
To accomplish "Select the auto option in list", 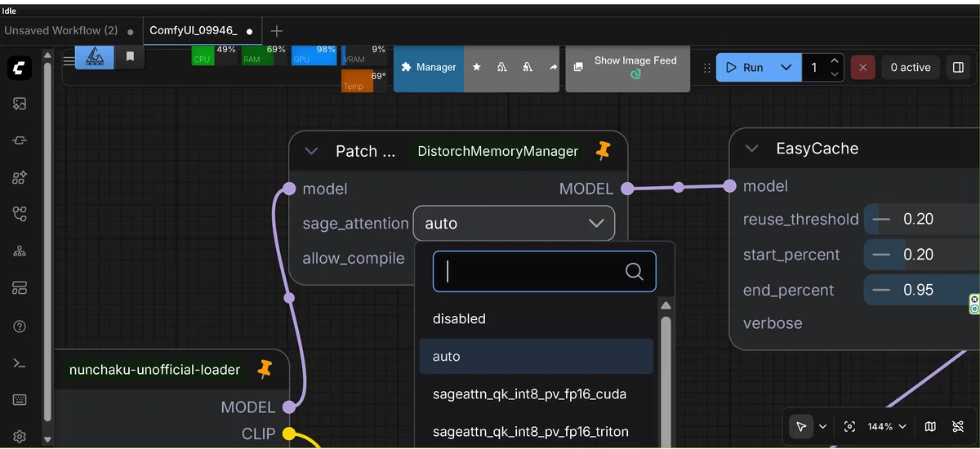I will point(537,357).
